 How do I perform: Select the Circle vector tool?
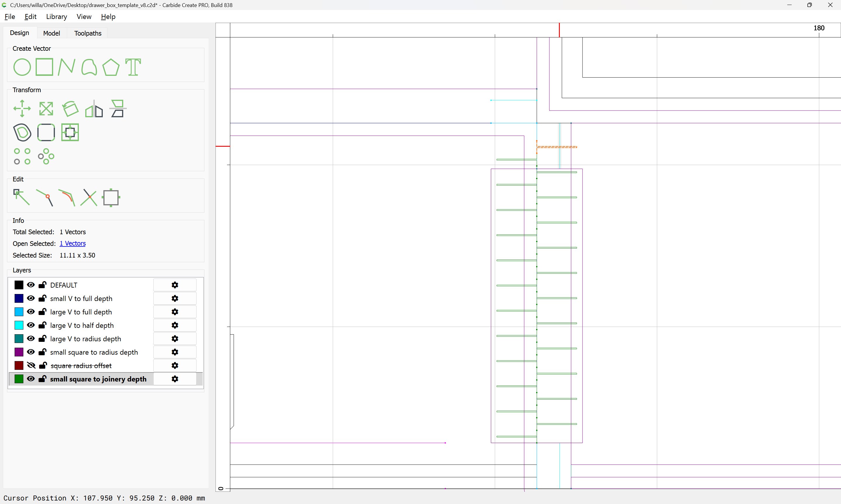coord(22,67)
